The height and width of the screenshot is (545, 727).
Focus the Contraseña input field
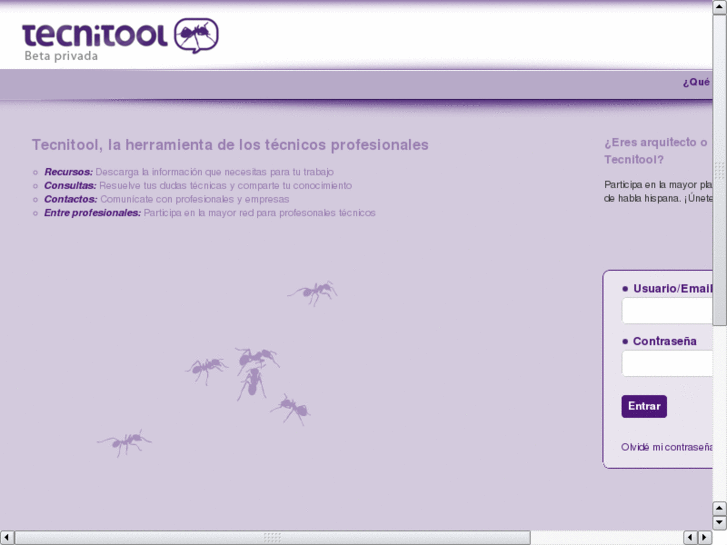667,363
